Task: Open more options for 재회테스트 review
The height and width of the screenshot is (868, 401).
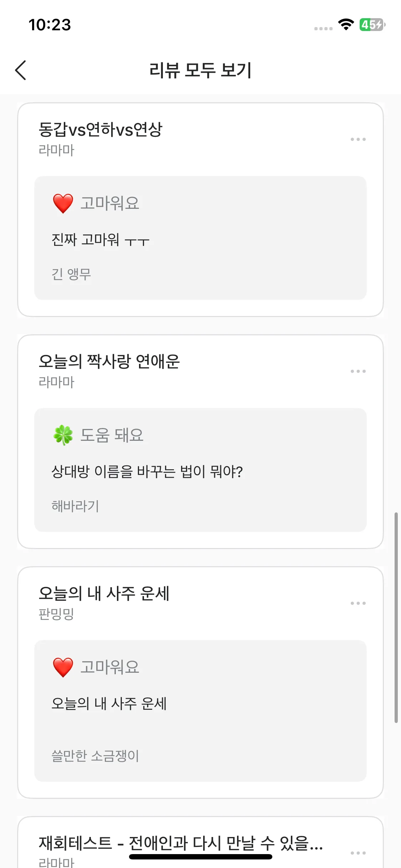Action: [x=358, y=853]
